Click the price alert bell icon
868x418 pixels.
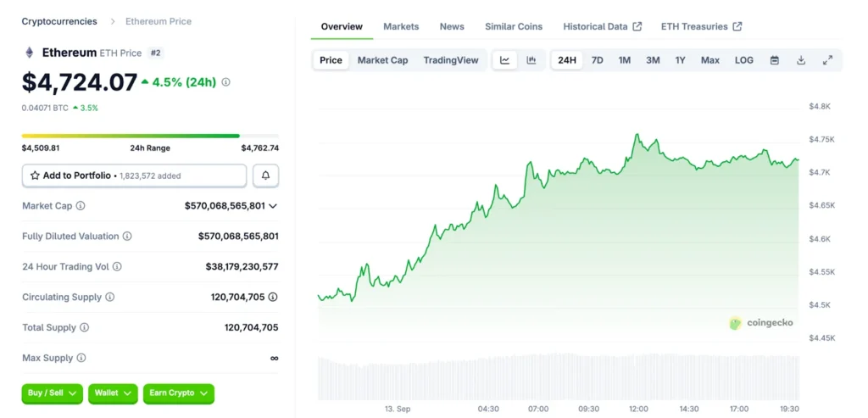265,176
